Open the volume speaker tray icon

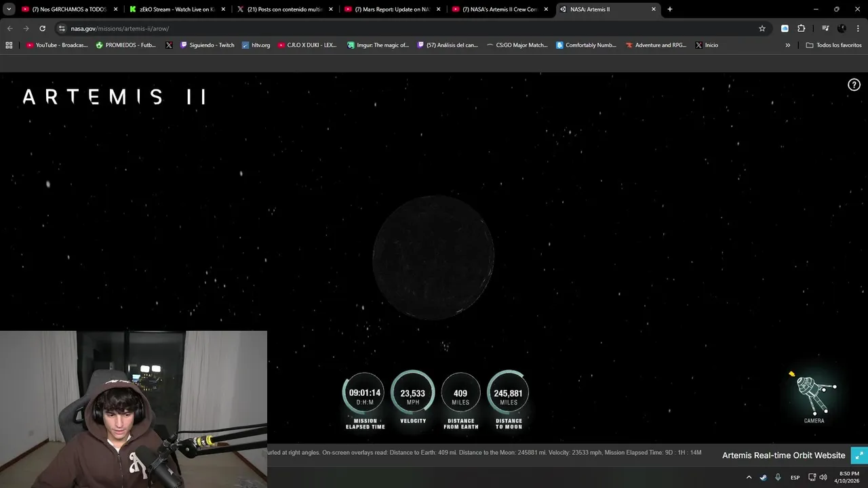click(x=823, y=477)
